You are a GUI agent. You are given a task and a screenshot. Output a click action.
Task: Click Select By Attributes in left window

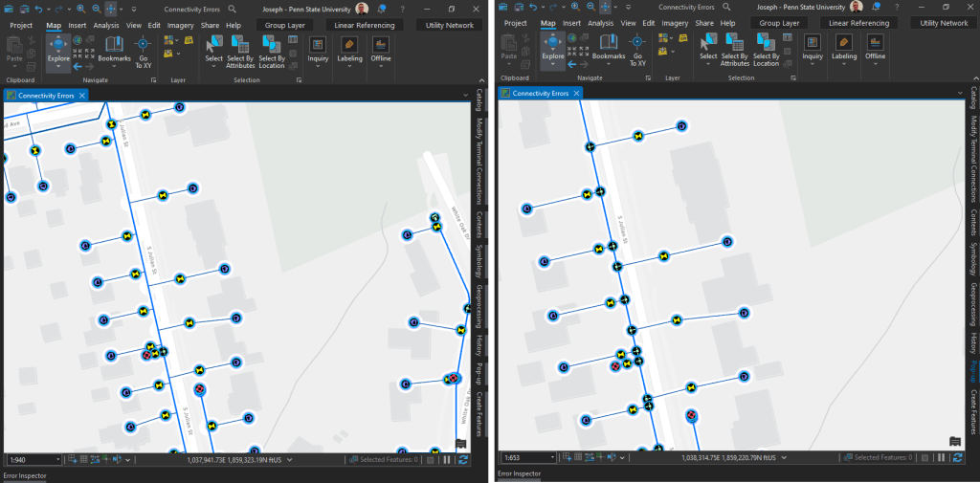pyautogui.click(x=240, y=50)
